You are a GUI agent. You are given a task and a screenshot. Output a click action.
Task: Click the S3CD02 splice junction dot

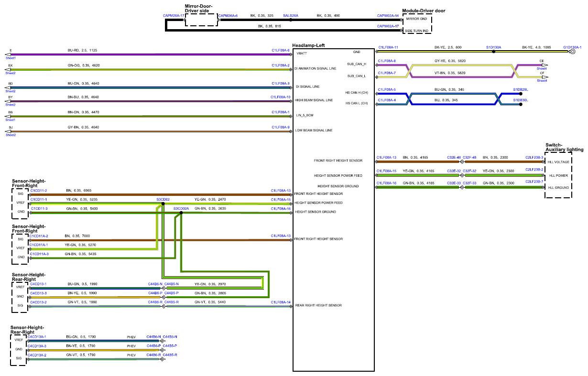(x=163, y=203)
